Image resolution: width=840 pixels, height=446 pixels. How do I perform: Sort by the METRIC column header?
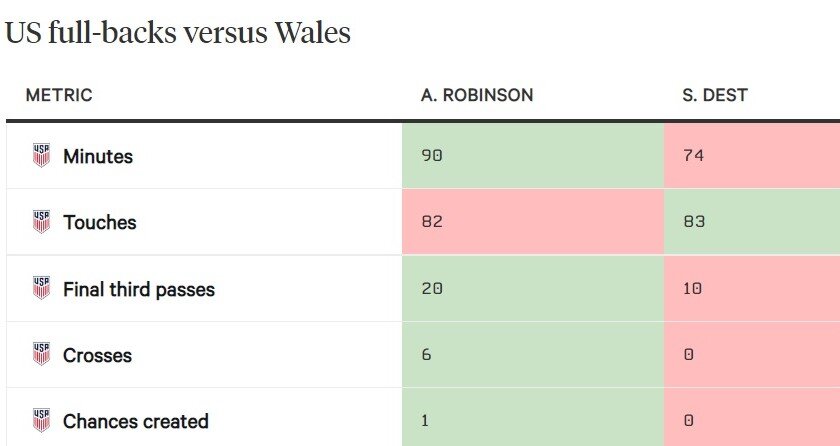coord(59,96)
